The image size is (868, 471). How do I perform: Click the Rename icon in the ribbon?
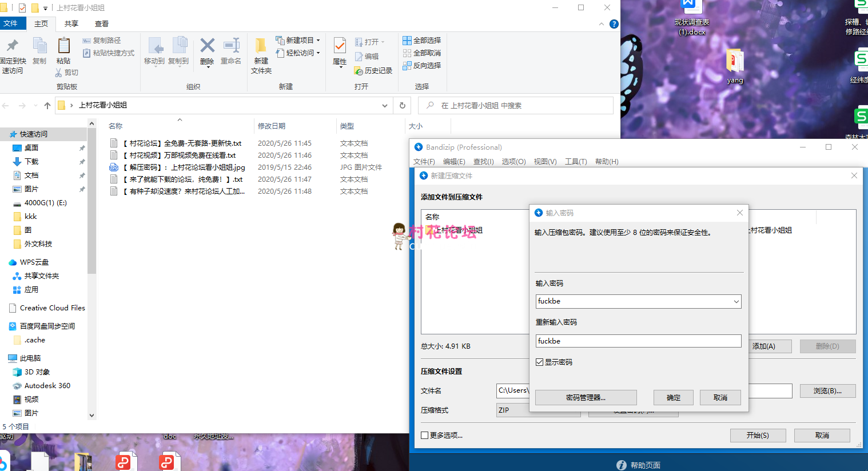tap(231, 45)
